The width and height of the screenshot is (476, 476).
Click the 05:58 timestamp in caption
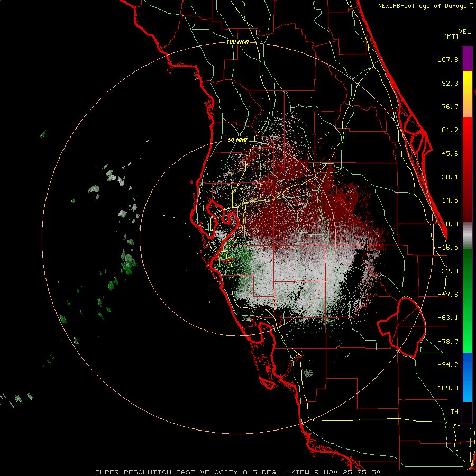[x=369, y=472]
